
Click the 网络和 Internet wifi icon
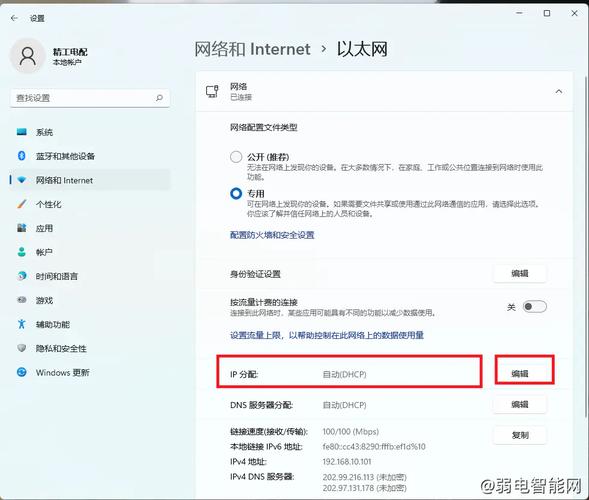22,180
